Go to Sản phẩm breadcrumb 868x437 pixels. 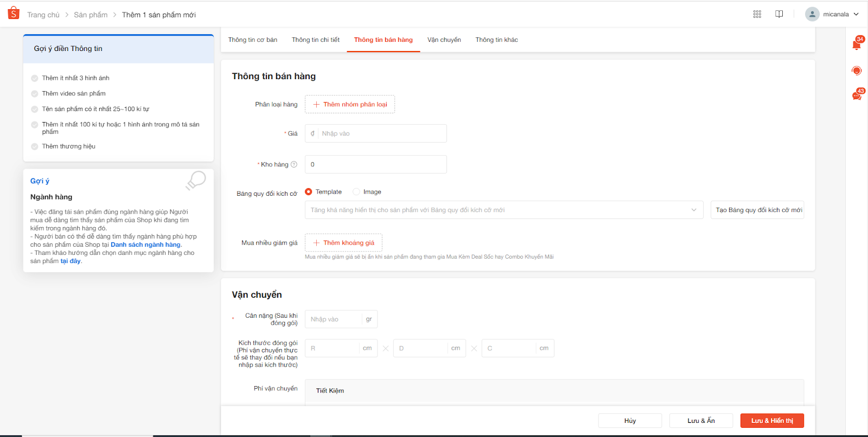click(91, 15)
